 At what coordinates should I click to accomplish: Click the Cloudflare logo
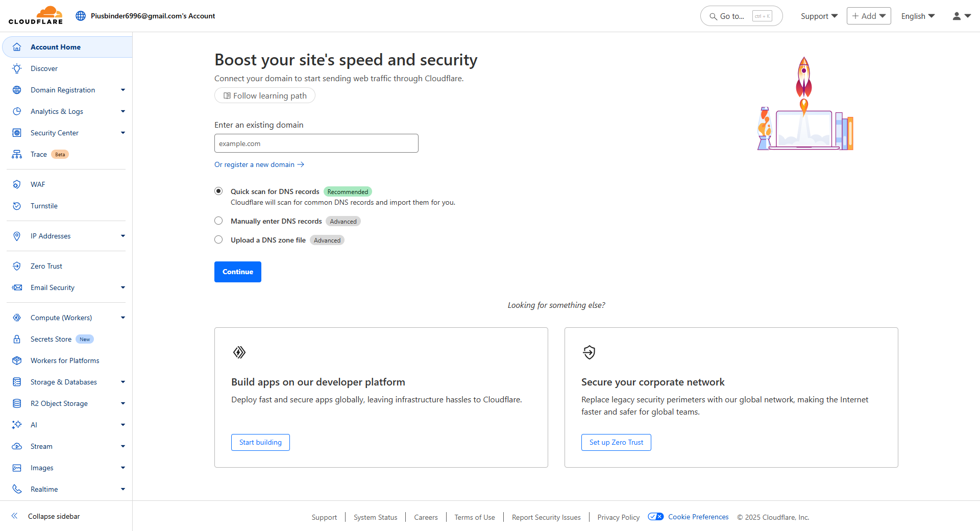pyautogui.click(x=36, y=15)
